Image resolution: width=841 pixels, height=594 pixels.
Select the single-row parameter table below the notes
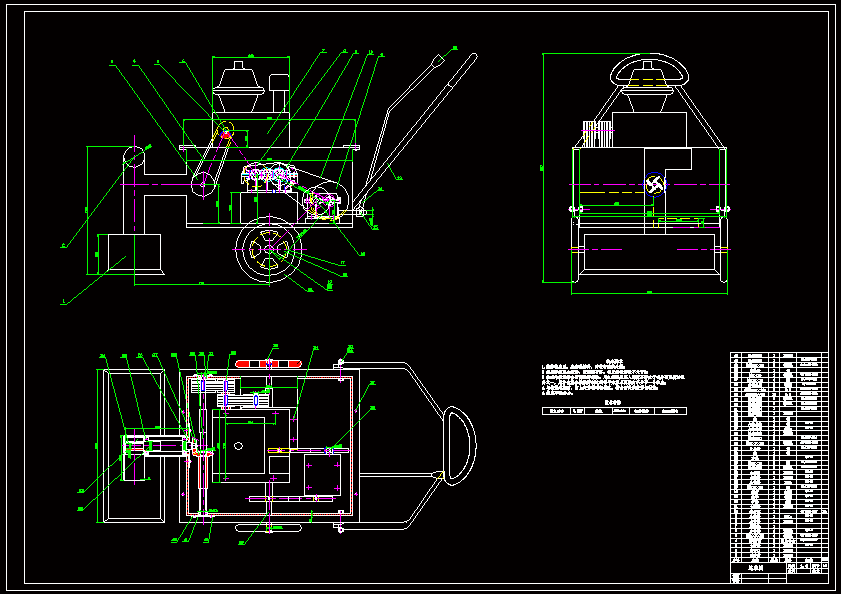(x=614, y=411)
